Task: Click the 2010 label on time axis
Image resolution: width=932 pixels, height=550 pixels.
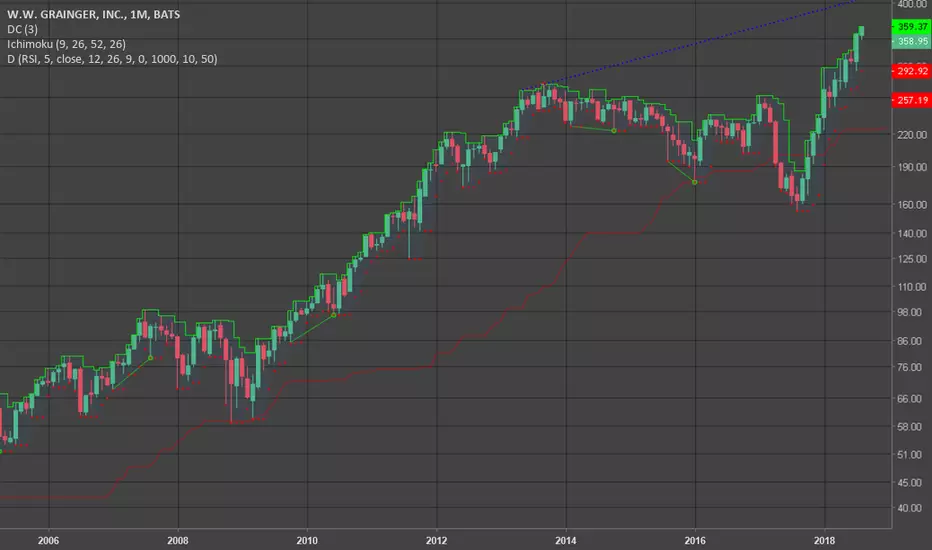Action: 307,540
